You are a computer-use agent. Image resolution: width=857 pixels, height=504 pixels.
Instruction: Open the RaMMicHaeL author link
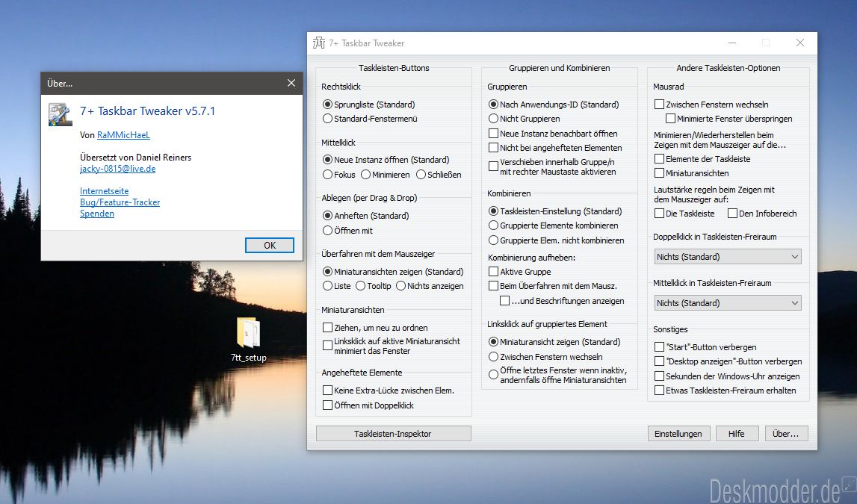coord(123,135)
